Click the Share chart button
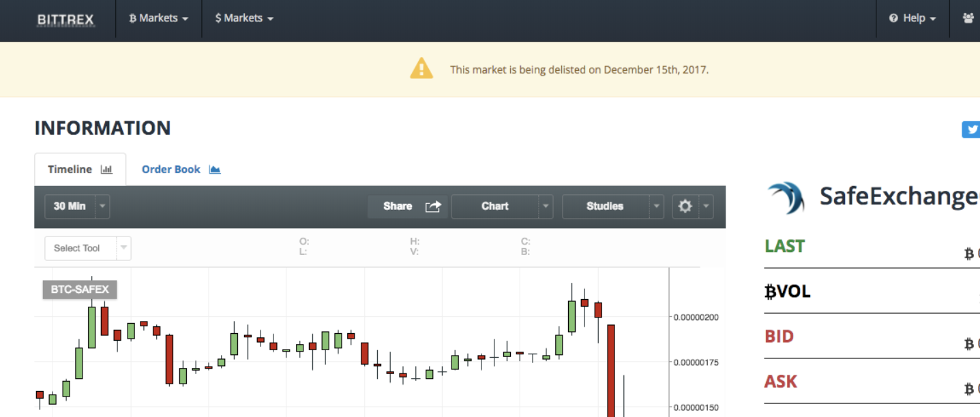This screenshot has width=980, height=417. coord(408,206)
